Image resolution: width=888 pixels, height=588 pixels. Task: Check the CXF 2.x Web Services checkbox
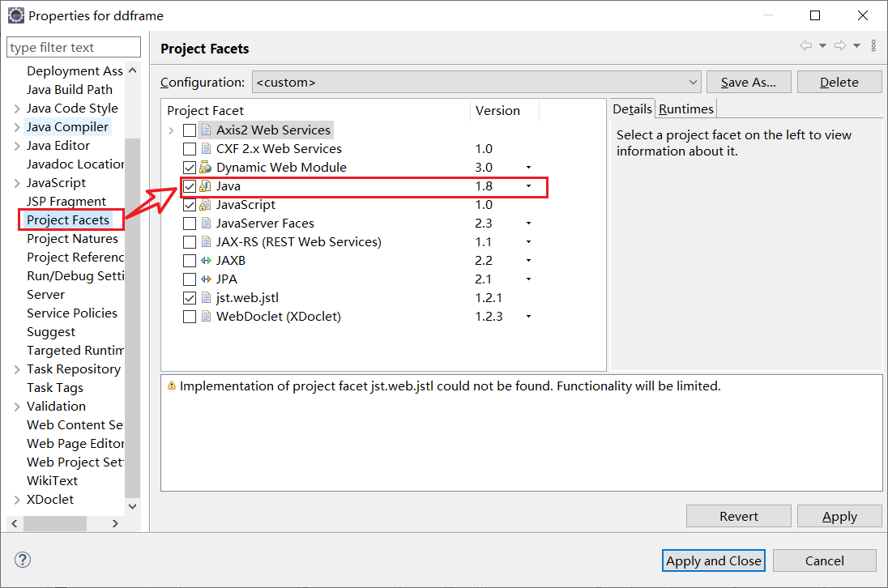[189, 149]
